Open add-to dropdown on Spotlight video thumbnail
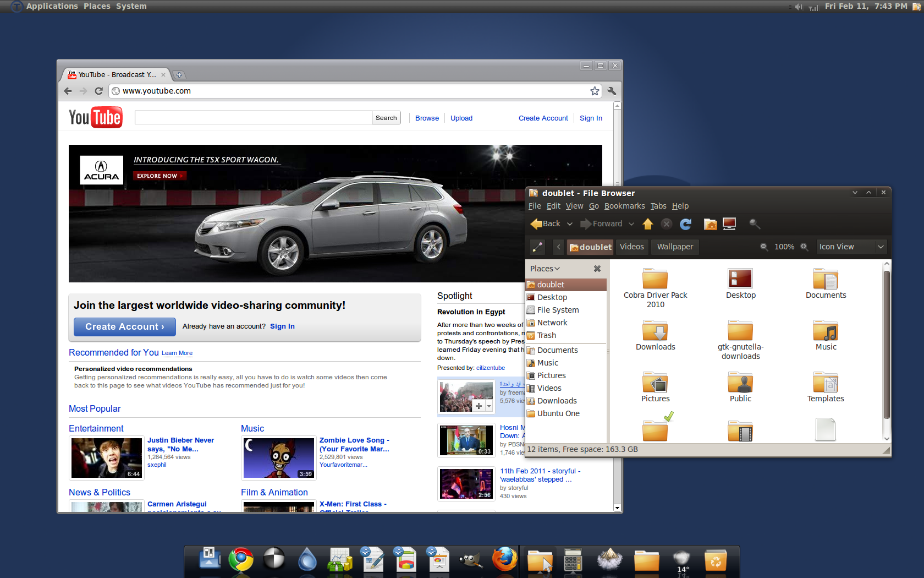Image resolution: width=924 pixels, height=578 pixels. pyautogui.click(x=489, y=406)
